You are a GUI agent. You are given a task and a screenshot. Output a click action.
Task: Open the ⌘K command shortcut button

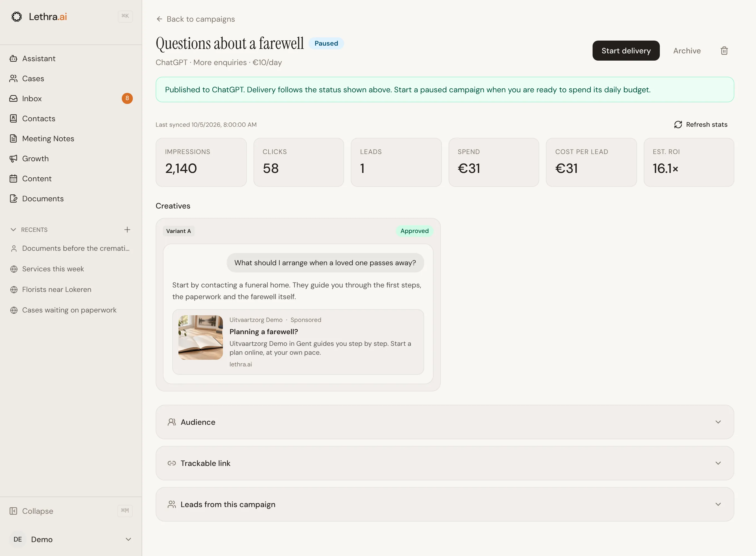click(x=125, y=16)
